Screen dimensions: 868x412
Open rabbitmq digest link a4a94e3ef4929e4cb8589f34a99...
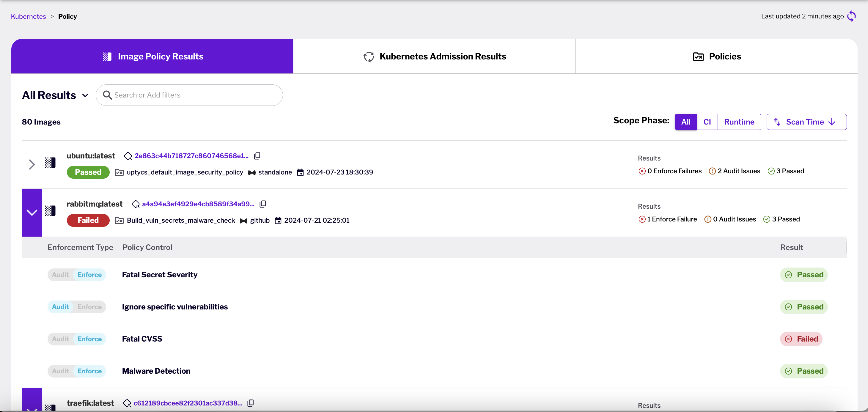tap(198, 204)
